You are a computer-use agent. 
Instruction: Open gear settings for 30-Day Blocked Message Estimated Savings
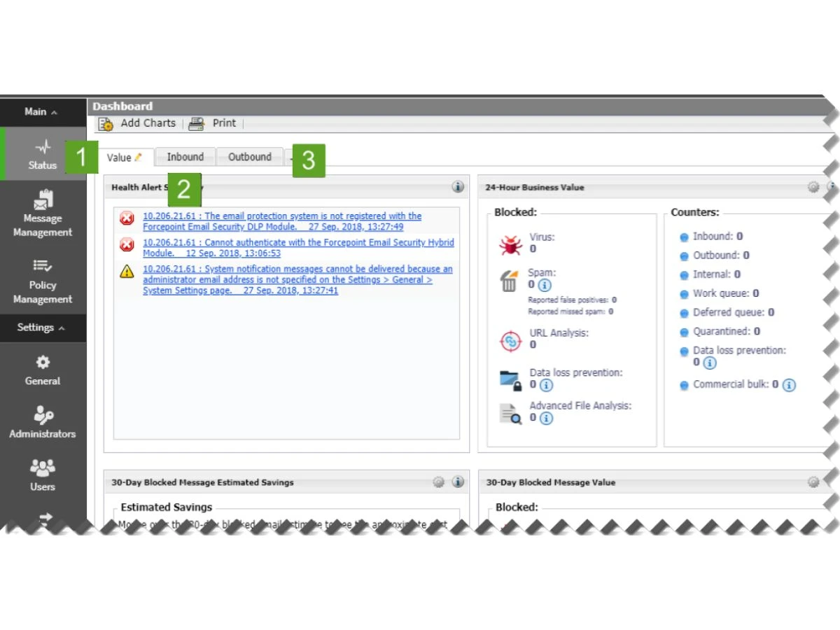pos(438,482)
